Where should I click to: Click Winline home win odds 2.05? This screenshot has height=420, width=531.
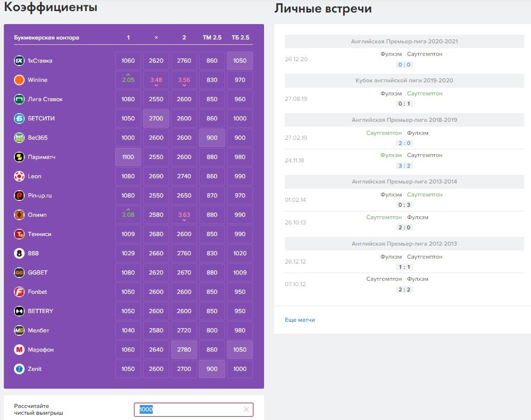[128, 80]
